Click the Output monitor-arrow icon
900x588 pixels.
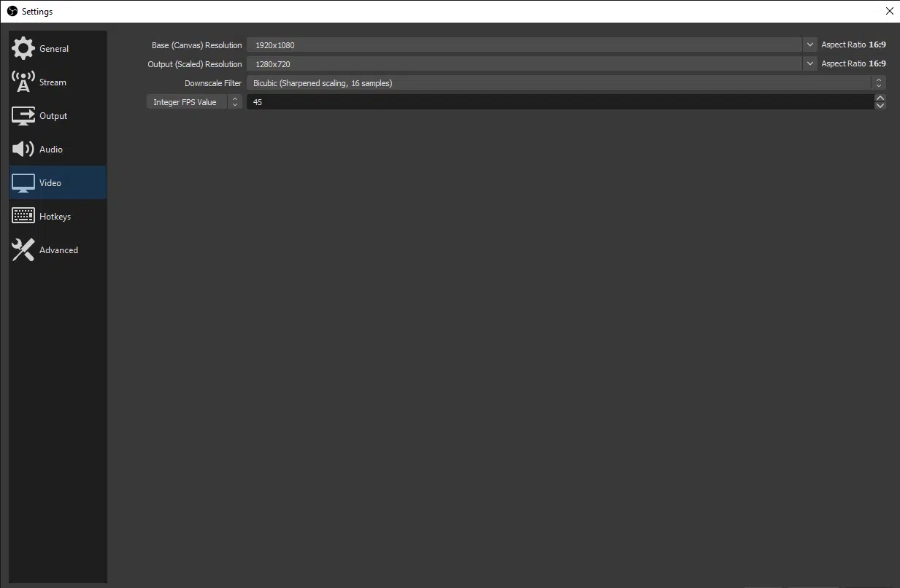[x=23, y=115]
